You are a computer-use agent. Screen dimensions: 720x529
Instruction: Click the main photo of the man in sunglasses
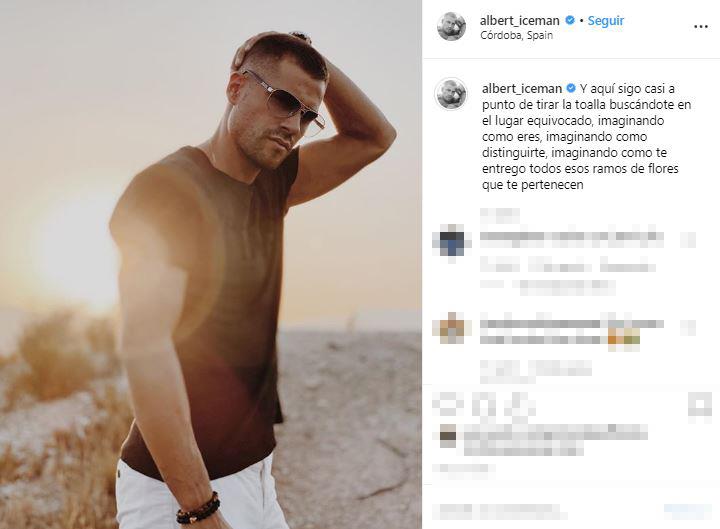(211, 264)
